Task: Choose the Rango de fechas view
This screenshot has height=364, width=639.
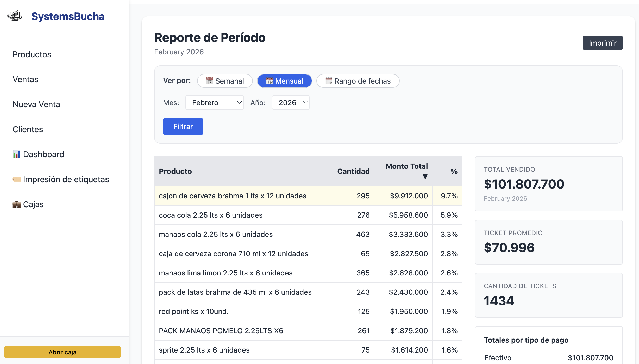Action: 358,81
